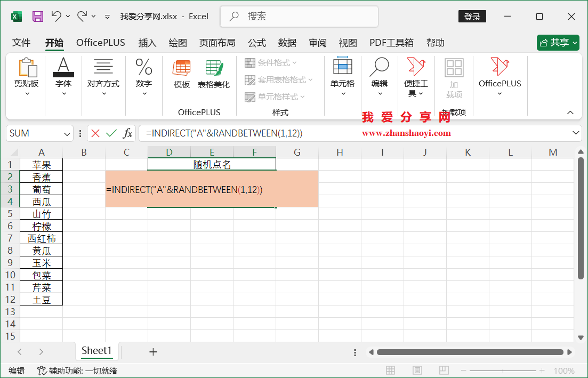Click the zoom slider handle
This screenshot has width=588, height=378.
click(503, 371)
